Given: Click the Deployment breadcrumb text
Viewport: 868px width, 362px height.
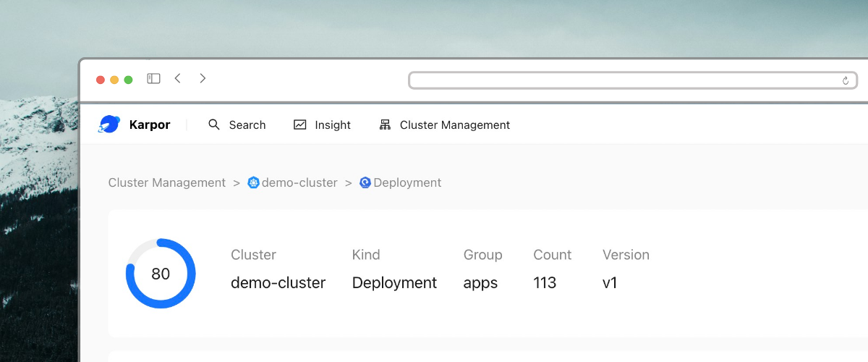Looking at the screenshot, I should pyautogui.click(x=407, y=182).
